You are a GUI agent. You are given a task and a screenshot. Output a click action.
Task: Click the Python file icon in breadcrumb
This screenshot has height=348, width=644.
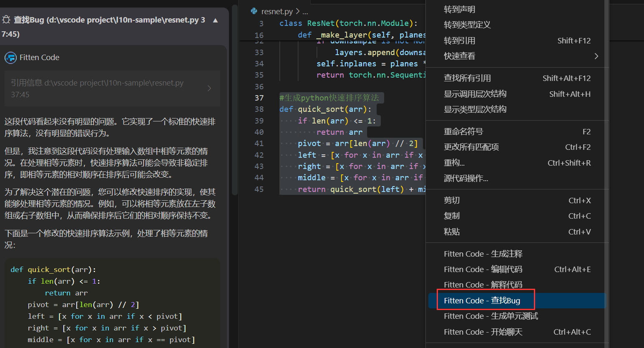coord(254,11)
